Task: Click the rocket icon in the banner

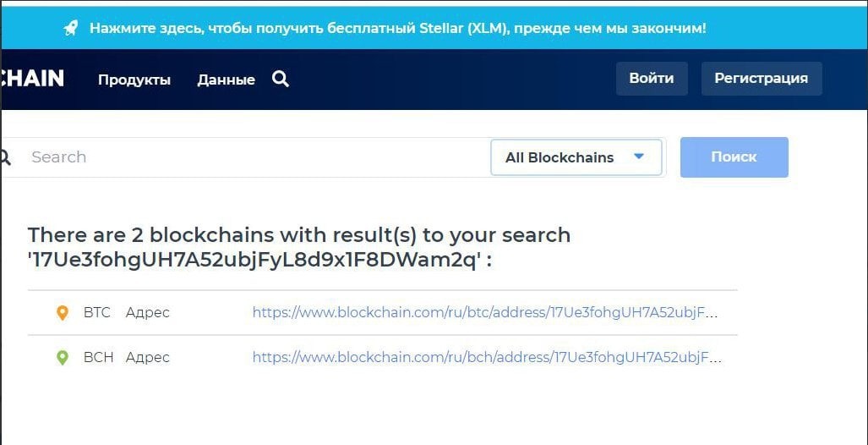Action: pyautogui.click(x=71, y=28)
